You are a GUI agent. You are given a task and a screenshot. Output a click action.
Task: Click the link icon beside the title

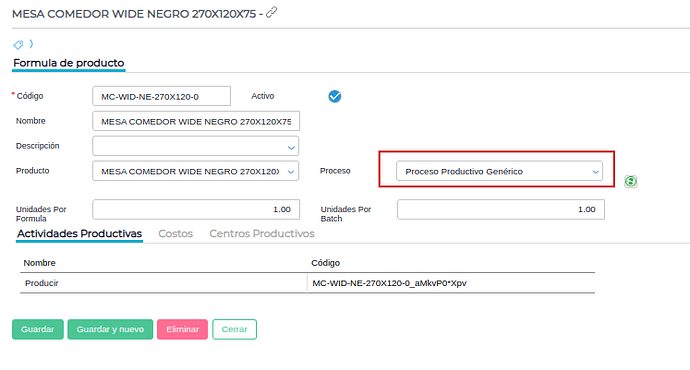click(x=272, y=12)
